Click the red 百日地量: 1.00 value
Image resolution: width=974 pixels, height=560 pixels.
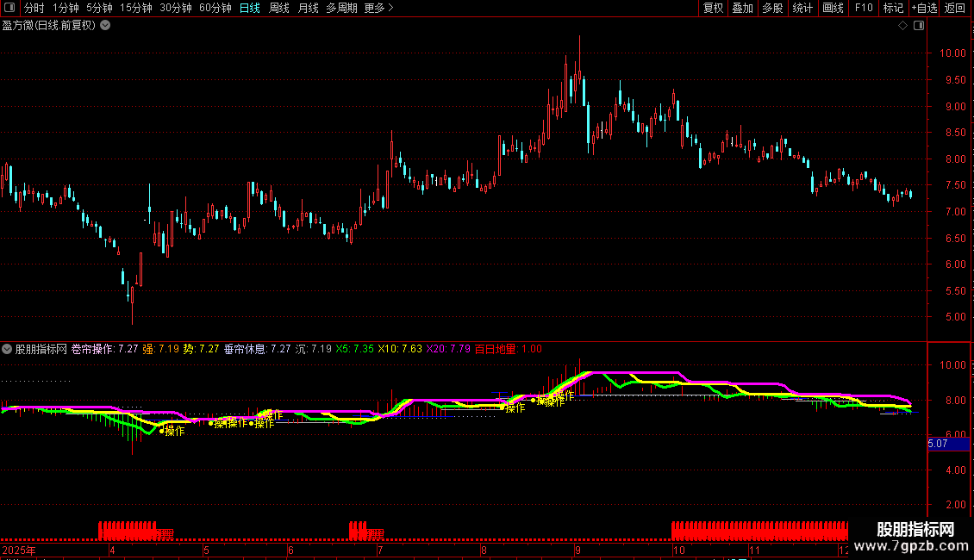point(509,349)
